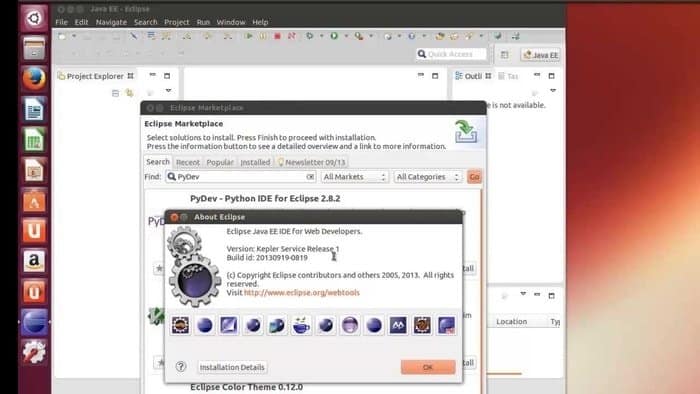Click the Installation Details button
This screenshot has height=394, width=700.
coord(232,367)
